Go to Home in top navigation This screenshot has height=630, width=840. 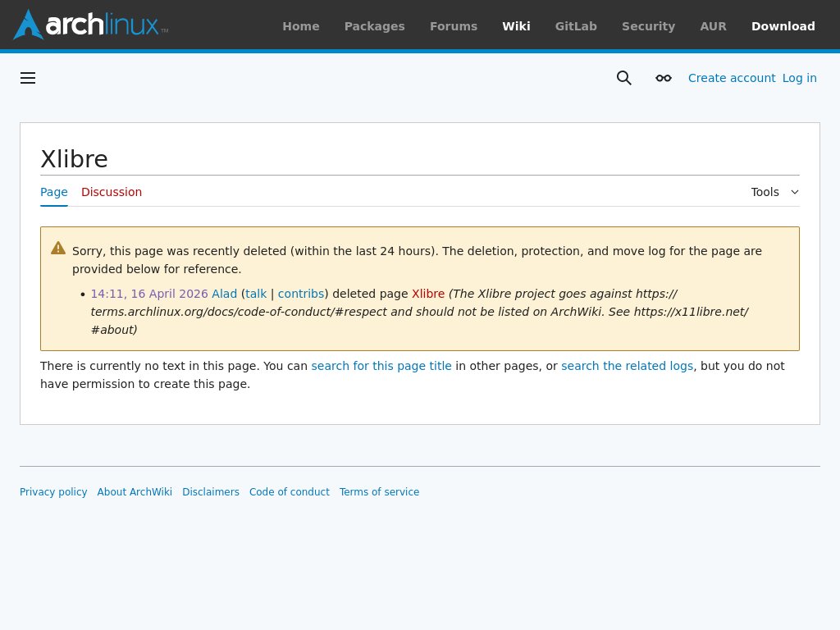[x=300, y=26]
